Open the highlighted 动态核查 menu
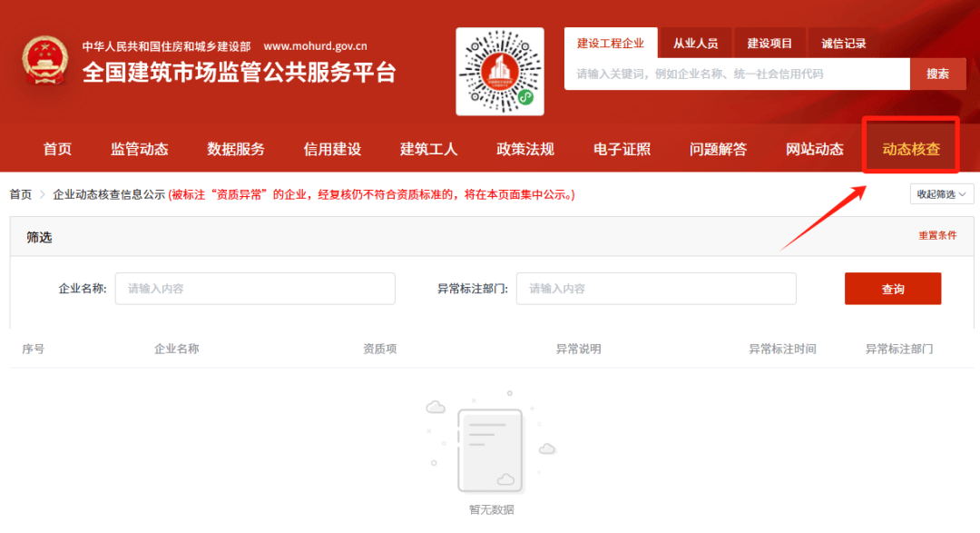This screenshot has height=533, width=980. 910,149
